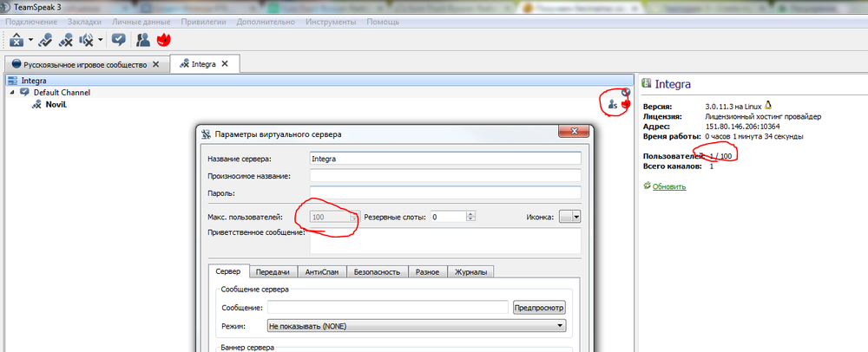Viewport: 868px width, 352px height.
Task: Select the Default Channel row
Action: [x=319, y=93]
